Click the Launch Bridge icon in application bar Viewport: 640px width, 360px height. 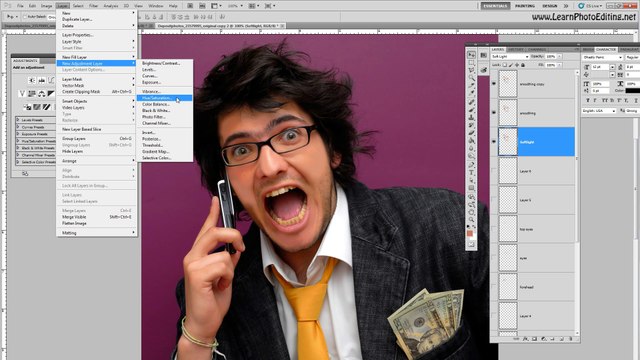tap(190, 6)
